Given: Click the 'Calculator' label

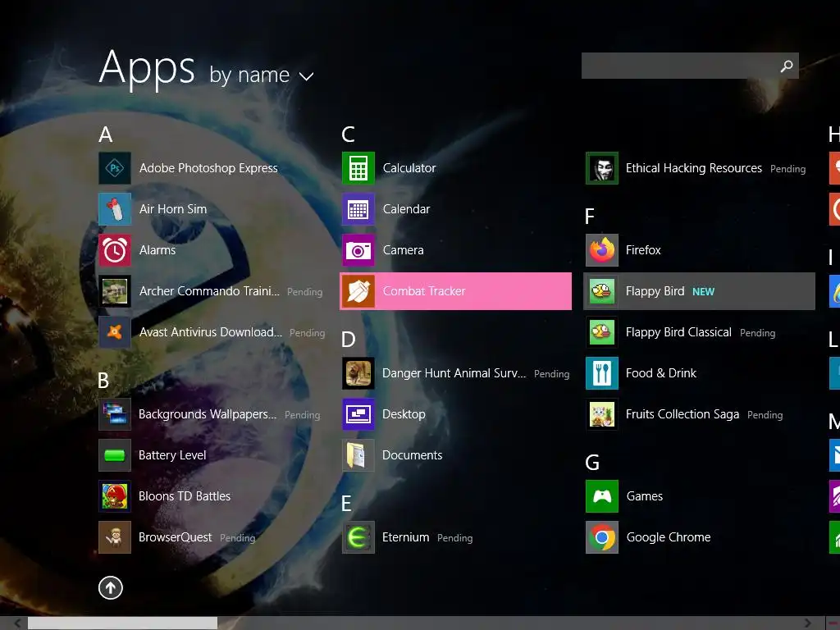Looking at the screenshot, I should click(409, 168).
